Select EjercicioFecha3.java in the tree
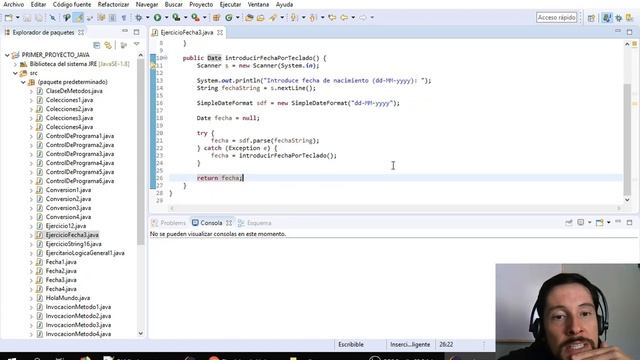 72,235
